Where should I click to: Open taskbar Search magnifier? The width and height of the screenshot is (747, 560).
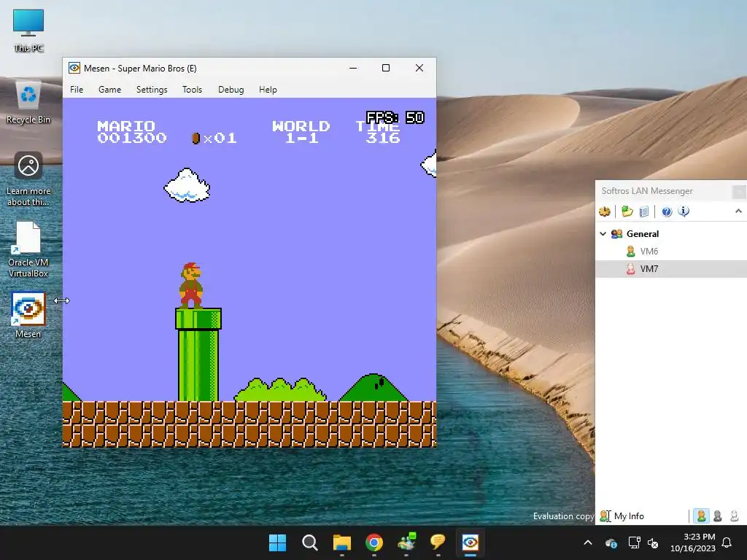(309, 542)
